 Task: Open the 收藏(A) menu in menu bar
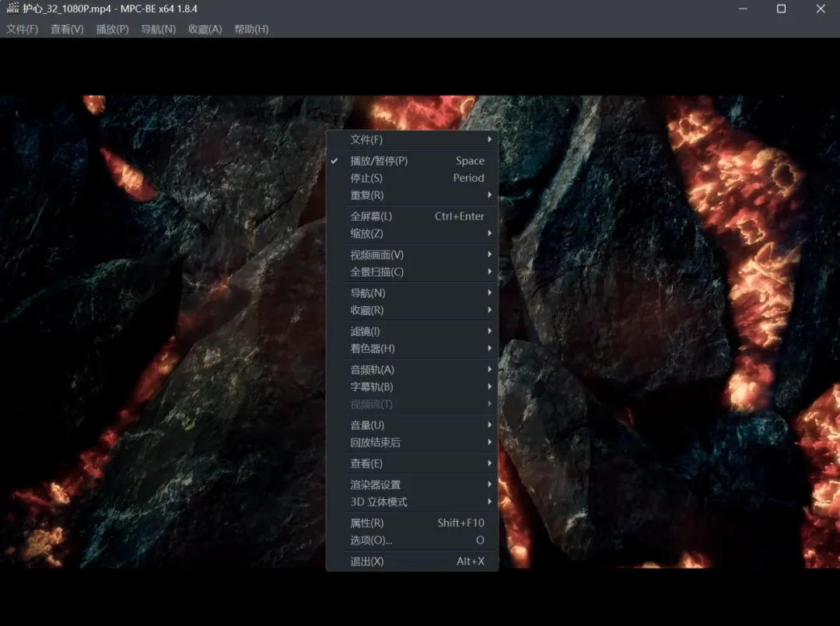click(x=205, y=29)
